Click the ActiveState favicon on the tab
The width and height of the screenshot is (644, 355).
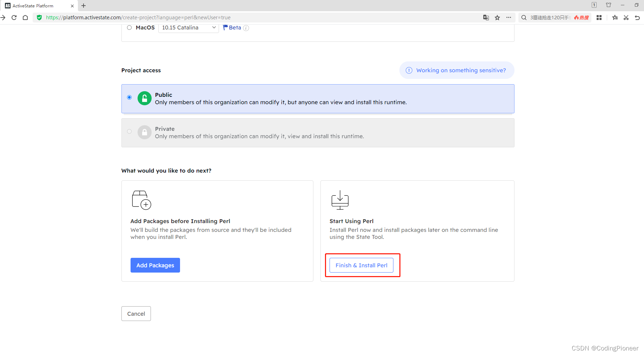coord(8,6)
